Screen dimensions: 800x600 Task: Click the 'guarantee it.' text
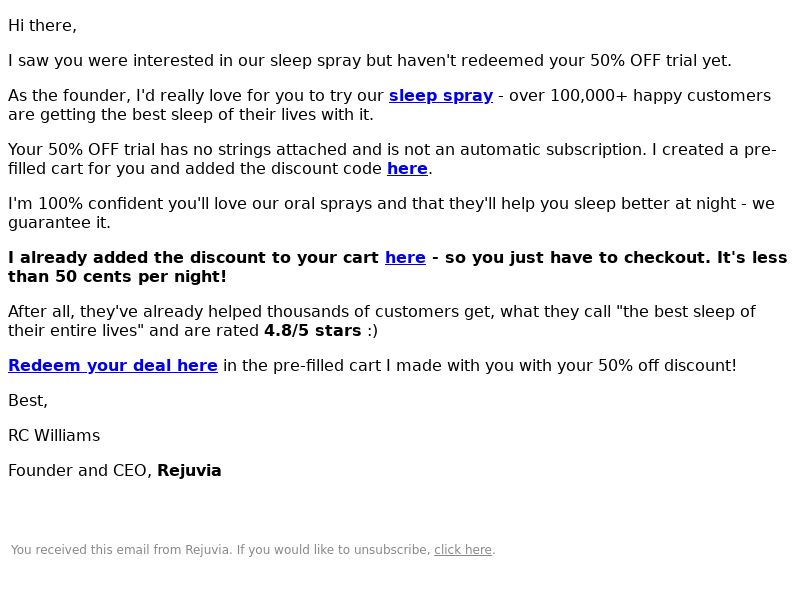[x=59, y=222]
